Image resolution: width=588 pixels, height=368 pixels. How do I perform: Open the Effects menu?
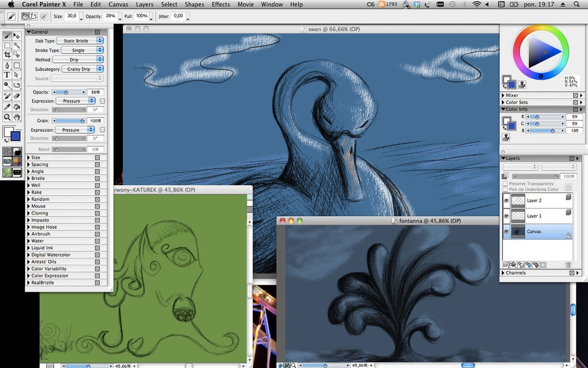(x=220, y=4)
